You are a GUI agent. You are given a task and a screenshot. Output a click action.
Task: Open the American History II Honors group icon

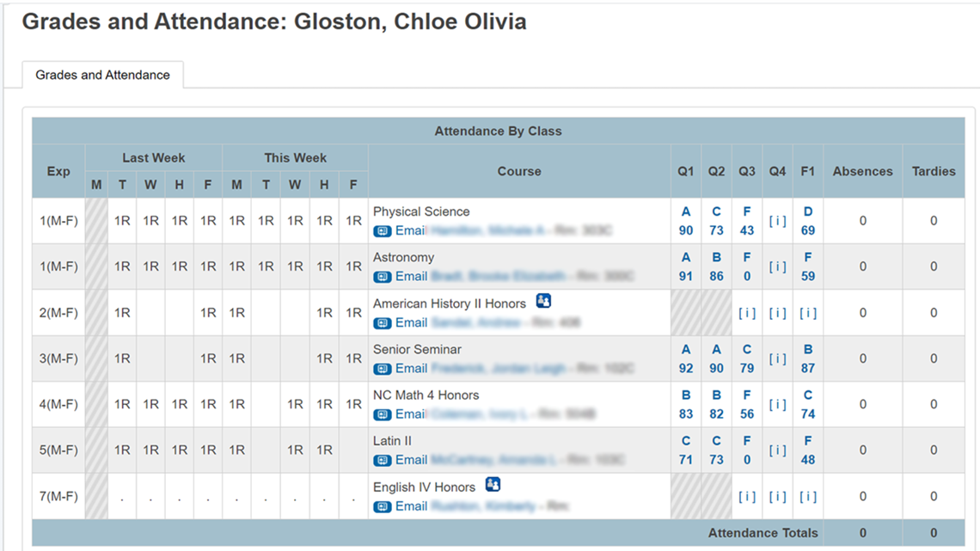(543, 301)
